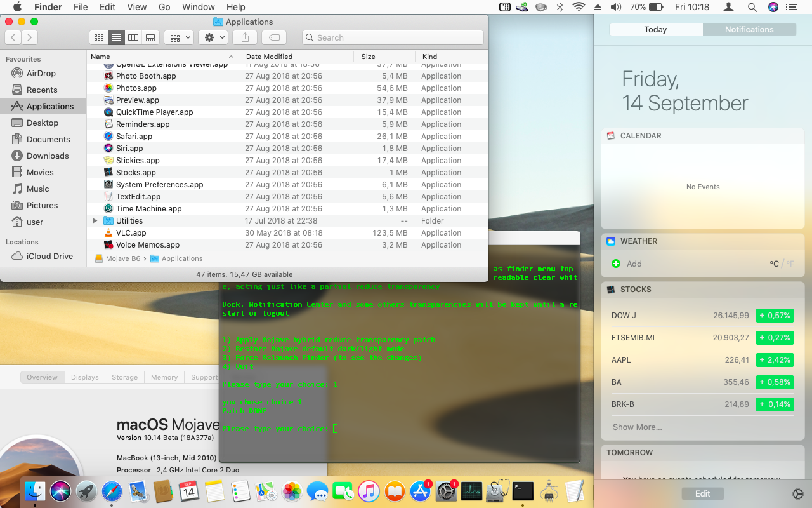Start FaceTime from the Dock
812x508 pixels.
343,491
